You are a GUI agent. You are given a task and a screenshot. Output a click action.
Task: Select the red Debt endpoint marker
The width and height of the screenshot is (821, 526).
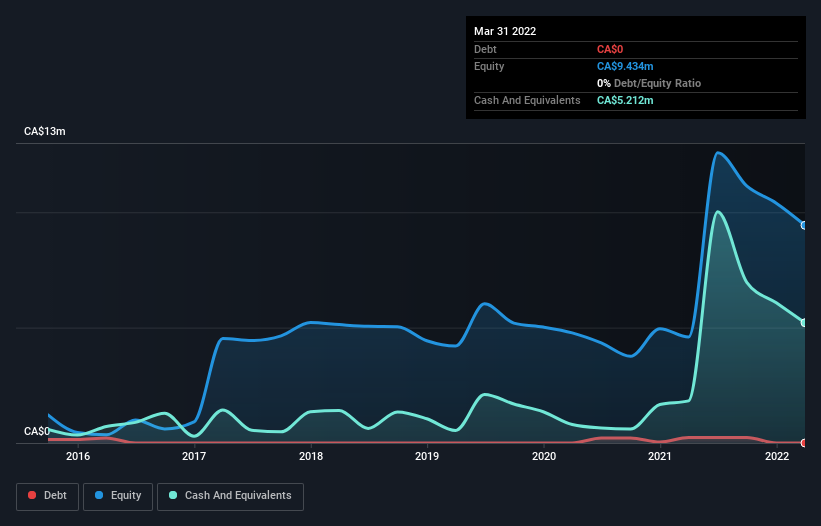804,443
